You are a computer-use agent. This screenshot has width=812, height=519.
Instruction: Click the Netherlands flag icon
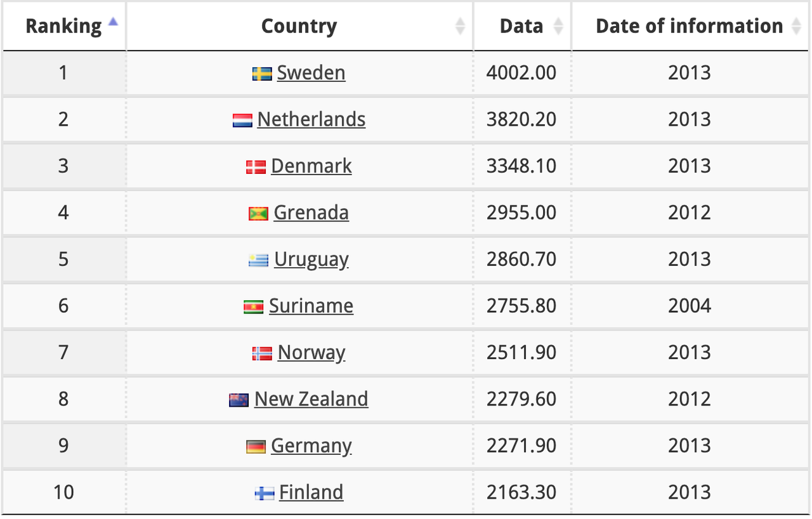click(242, 121)
